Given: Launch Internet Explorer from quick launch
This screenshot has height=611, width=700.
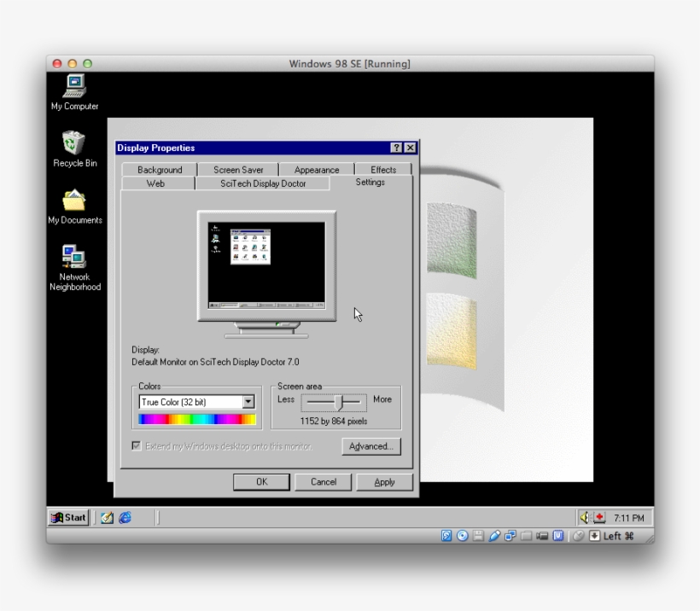Looking at the screenshot, I should (x=125, y=518).
